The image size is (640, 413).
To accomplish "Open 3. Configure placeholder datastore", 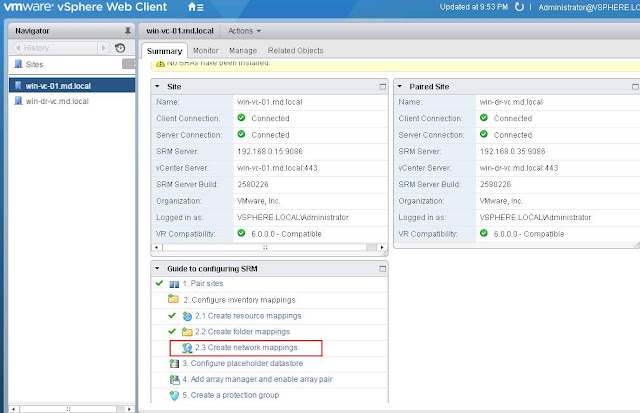I will click(243, 363).
